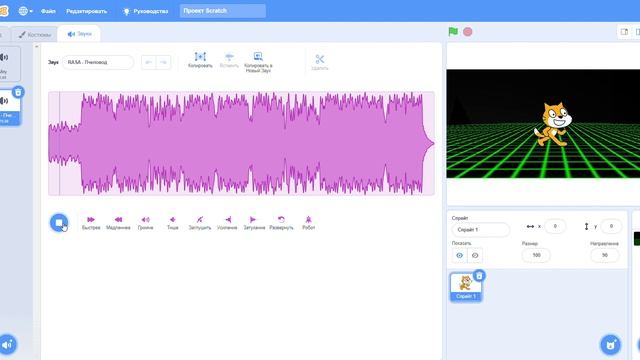
Task: Hide the sprite with the crossed eye toggle
Action: point(475,256)
